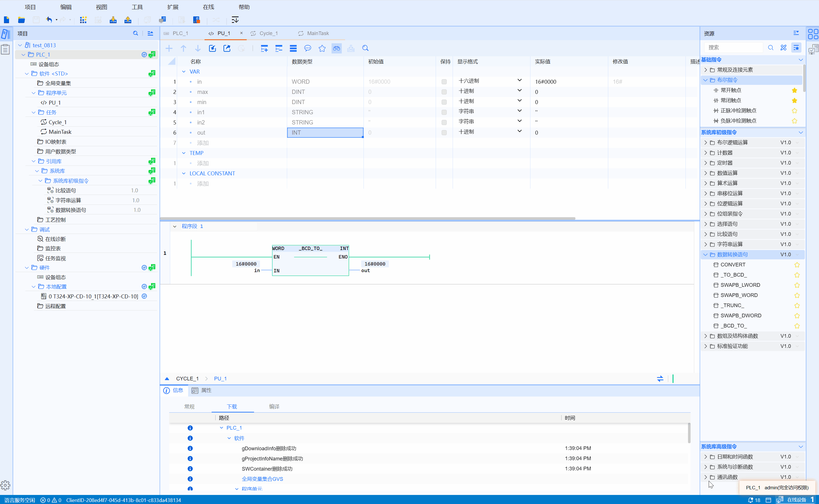Screen dimensions: 819x504
Task: Click the comment bubble icon in editor toolbar
Action: click(x=307, y=48)
